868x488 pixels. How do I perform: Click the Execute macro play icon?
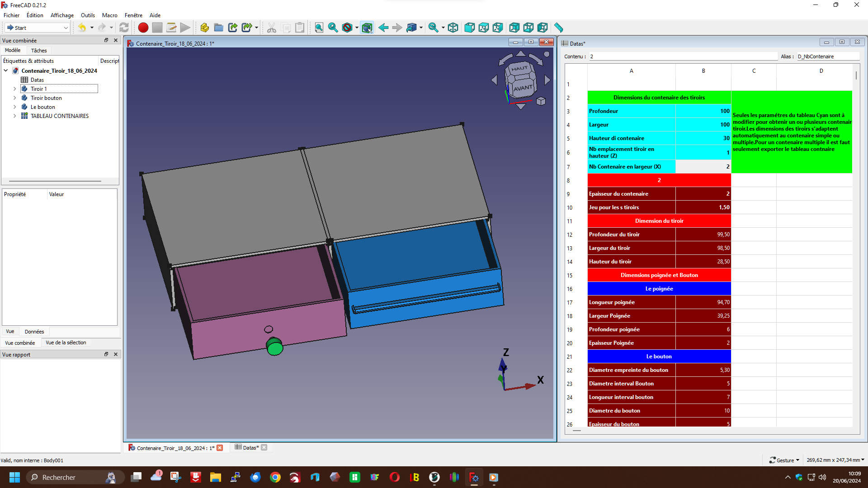point(185,28)
